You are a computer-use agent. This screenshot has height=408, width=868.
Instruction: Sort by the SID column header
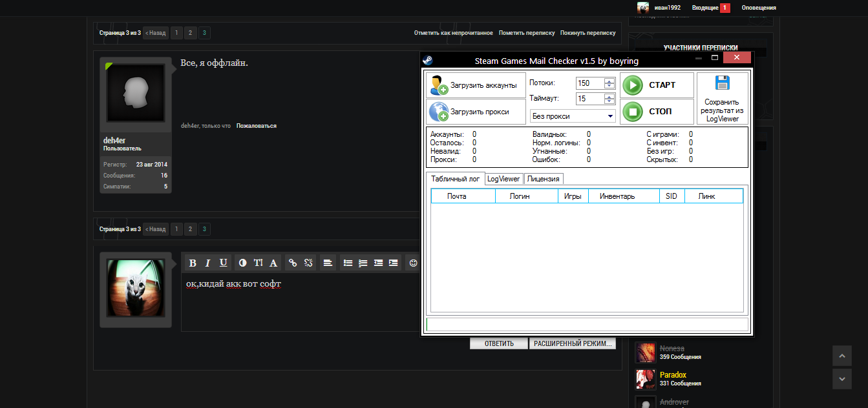pos(672,196)
